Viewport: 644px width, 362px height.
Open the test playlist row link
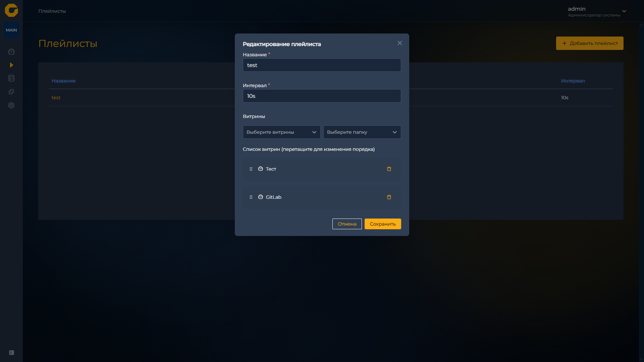pyautogui.click(x=56, y=98)
